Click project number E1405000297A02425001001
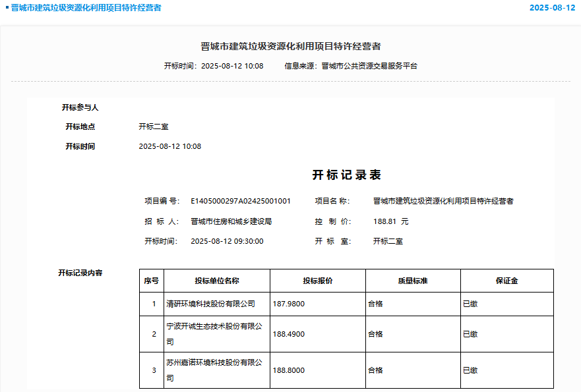 coord(241,201)
